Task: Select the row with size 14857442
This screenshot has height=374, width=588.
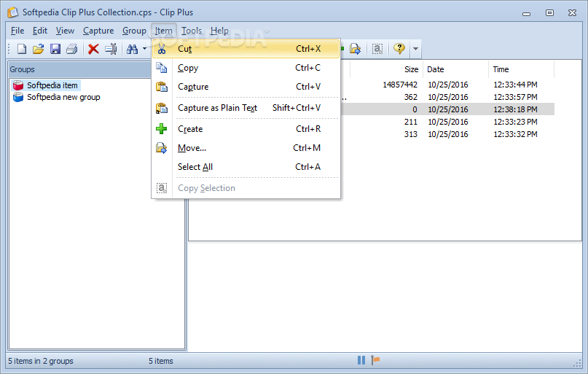Action: click(x=447, y=85)
